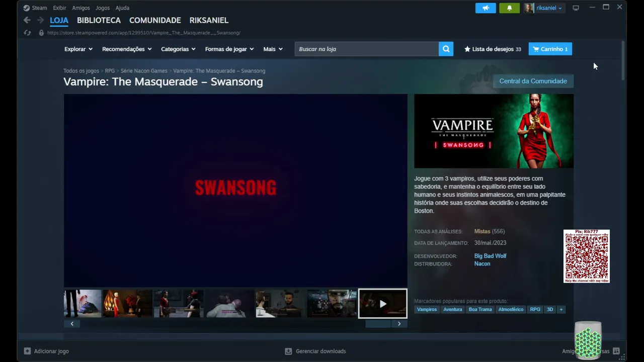Open the Série Nacon Games breadcrumb
This screenshot has height=362, width=644.
pyautogui.click(x=144, y=71)
